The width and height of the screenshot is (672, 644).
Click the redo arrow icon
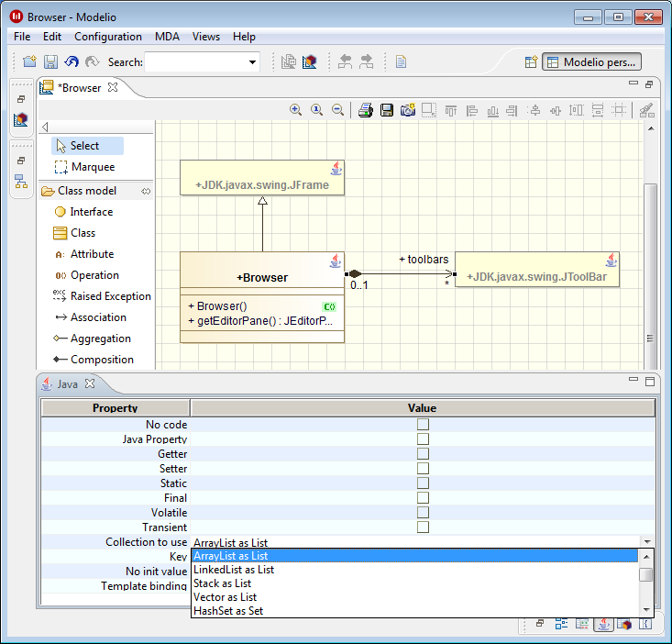(93, 61)
